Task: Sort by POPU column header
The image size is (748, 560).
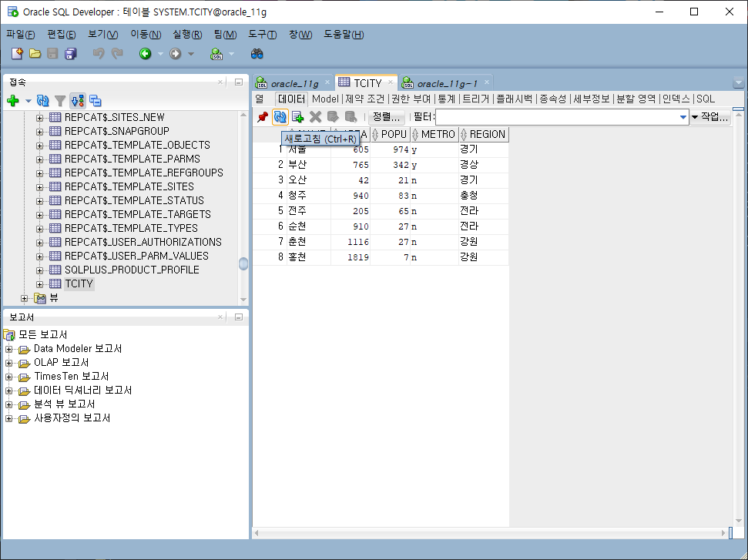Action: point(391,135)
